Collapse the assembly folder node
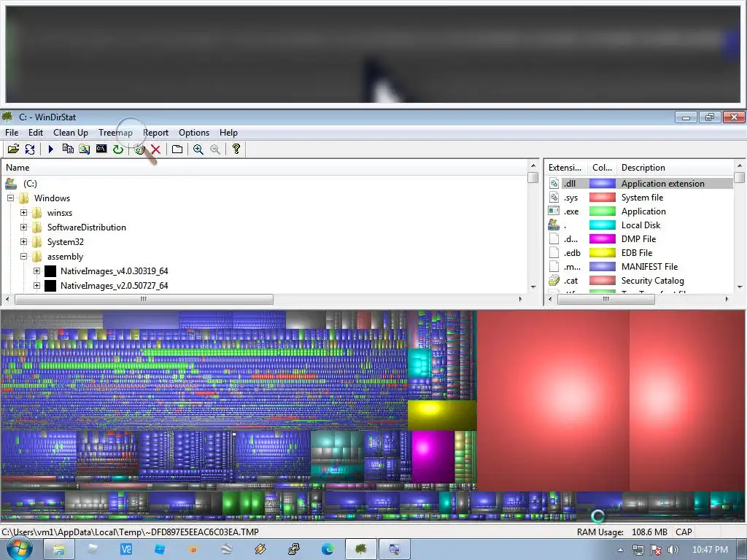This screenshot has height=560, width=747. pos(23,256)
